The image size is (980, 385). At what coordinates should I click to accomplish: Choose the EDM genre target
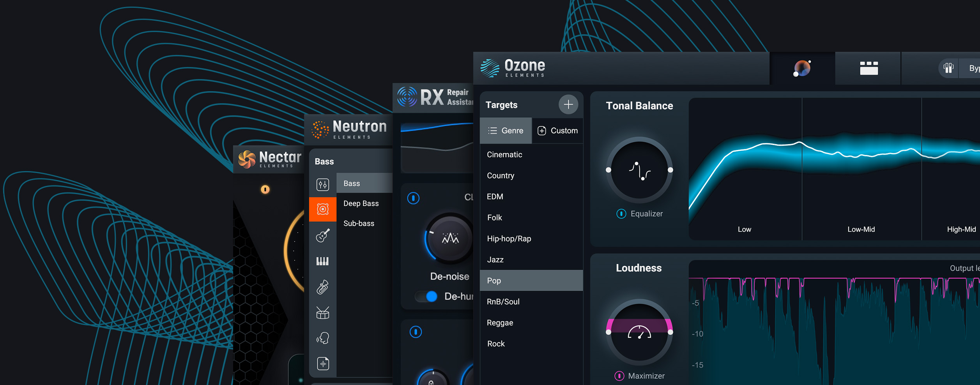pos(531,197)
